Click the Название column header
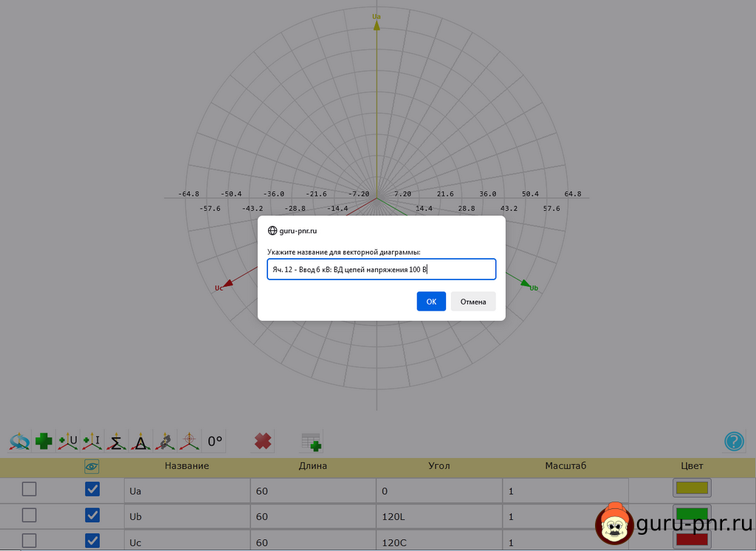Viewport: 756px width, 551px height. click(x=187, y=465)
